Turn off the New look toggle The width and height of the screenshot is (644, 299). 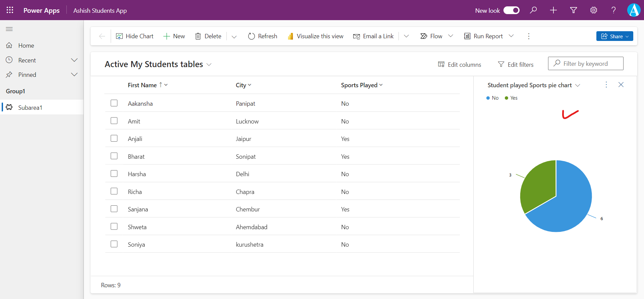[x=512, y=10]
